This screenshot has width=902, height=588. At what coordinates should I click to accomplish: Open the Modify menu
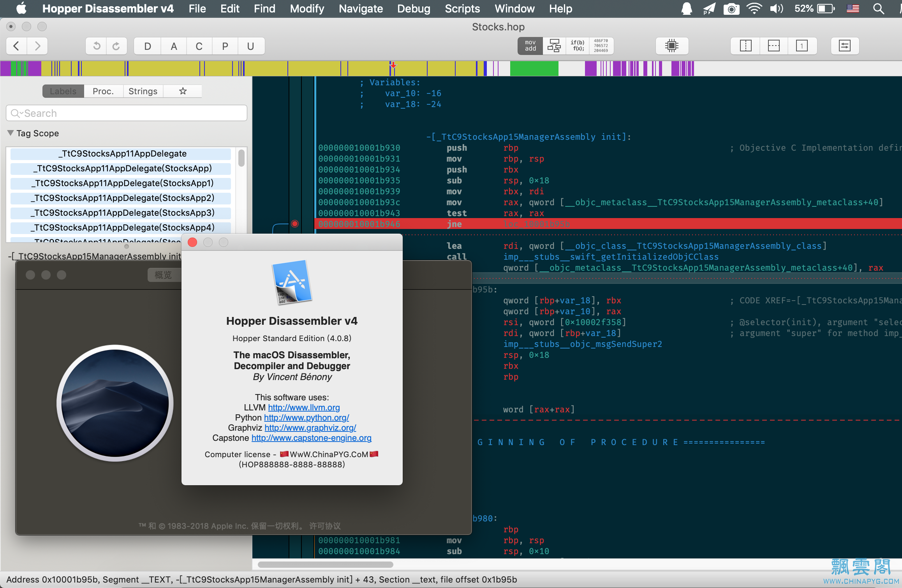point(307,9)
